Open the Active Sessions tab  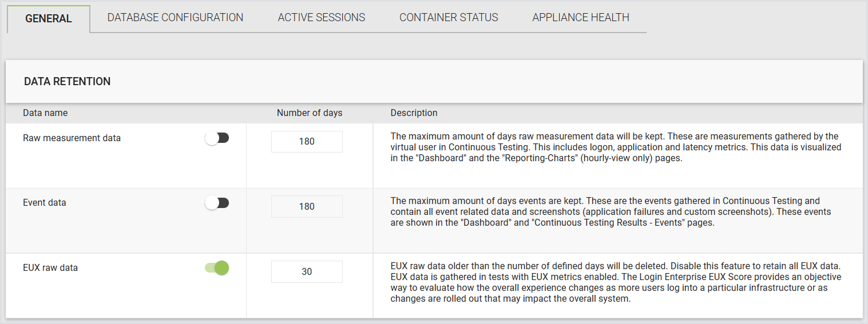[x=322, y=18]
